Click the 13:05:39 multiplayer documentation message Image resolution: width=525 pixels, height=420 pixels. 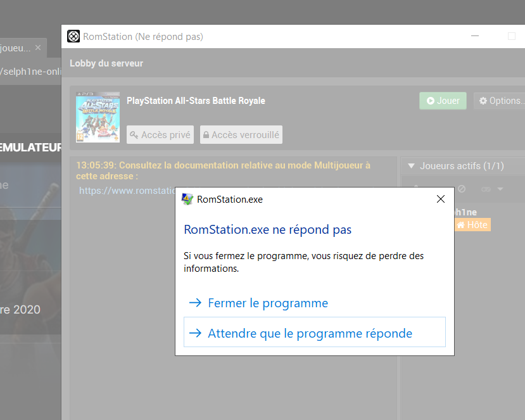223,170
